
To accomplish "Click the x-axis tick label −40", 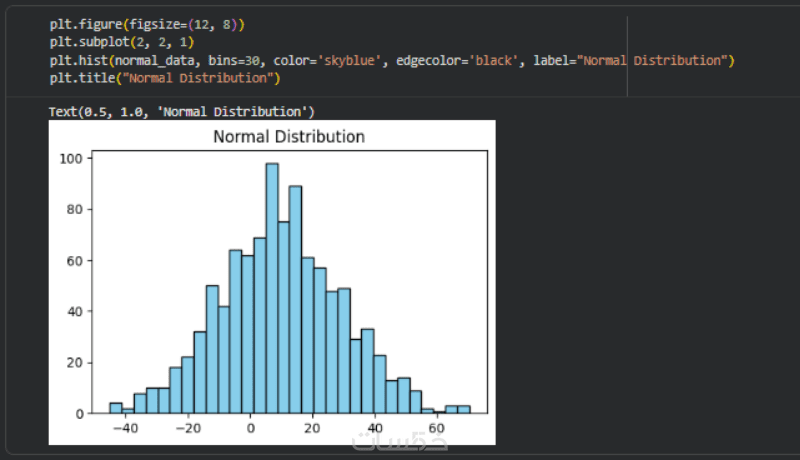I will (124, 428).
